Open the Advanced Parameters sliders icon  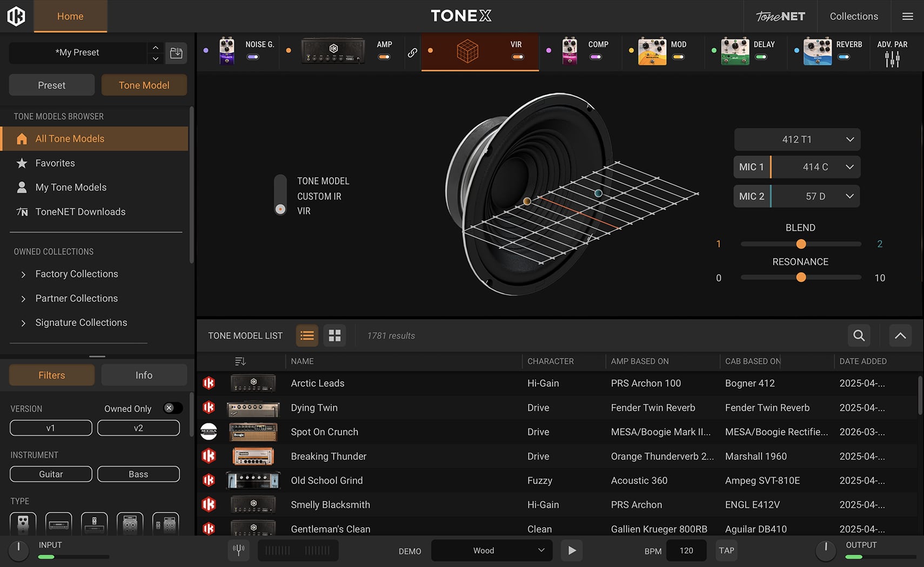(892, 59)
